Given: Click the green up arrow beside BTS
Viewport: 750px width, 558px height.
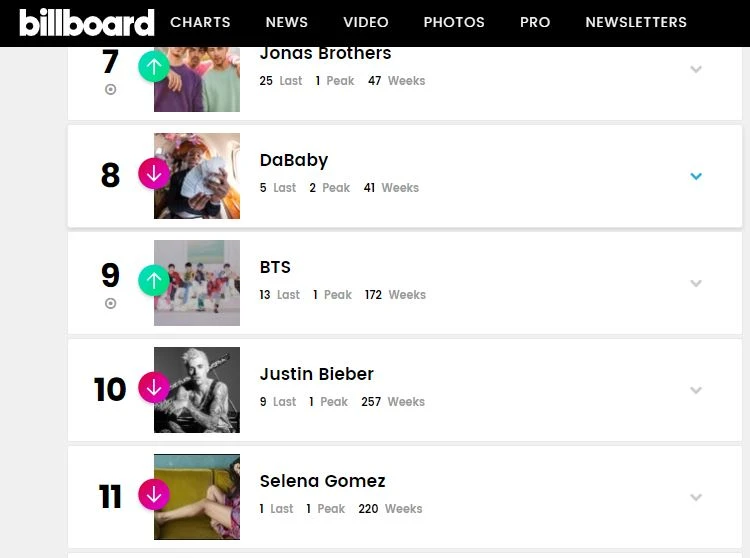Looking at the screenshot, I should pyautogui.click(x=153, y=281).
